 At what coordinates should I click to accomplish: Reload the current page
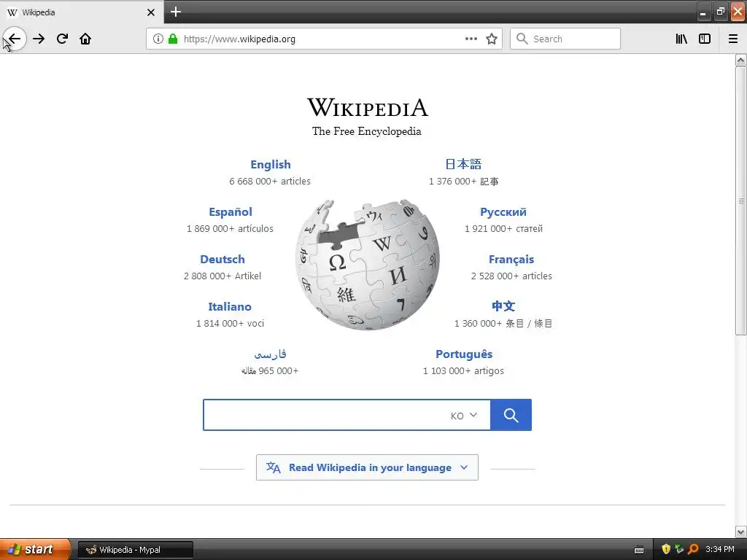[62, 39]
